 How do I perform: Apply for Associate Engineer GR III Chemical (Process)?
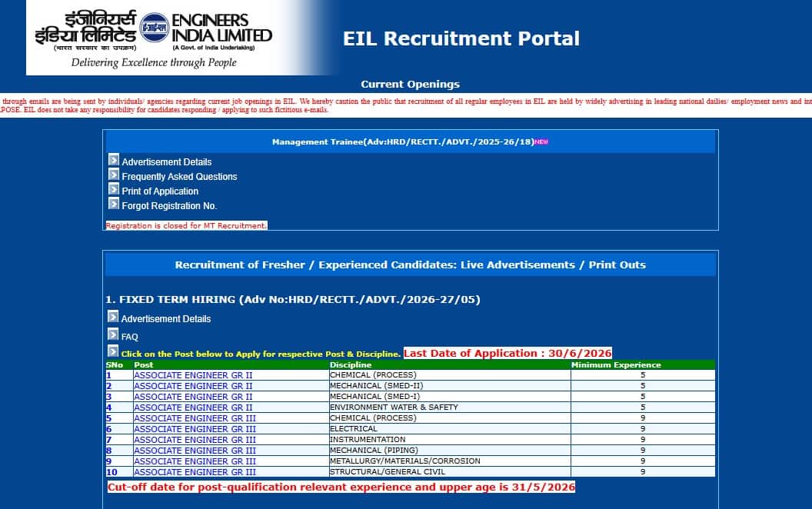[195, 418]
